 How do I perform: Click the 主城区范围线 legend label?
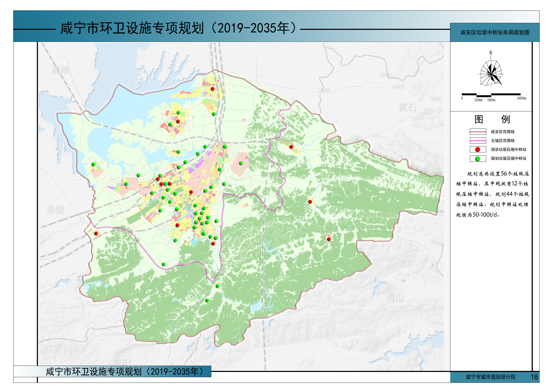click(503, 140)
